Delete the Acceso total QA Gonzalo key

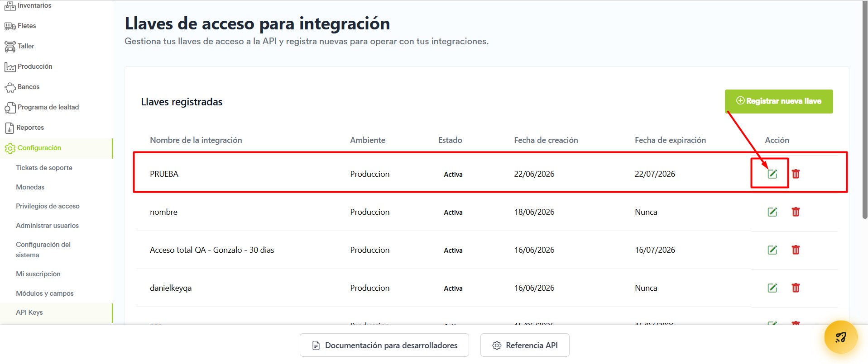pyautogui.click(x=796, y=250)
